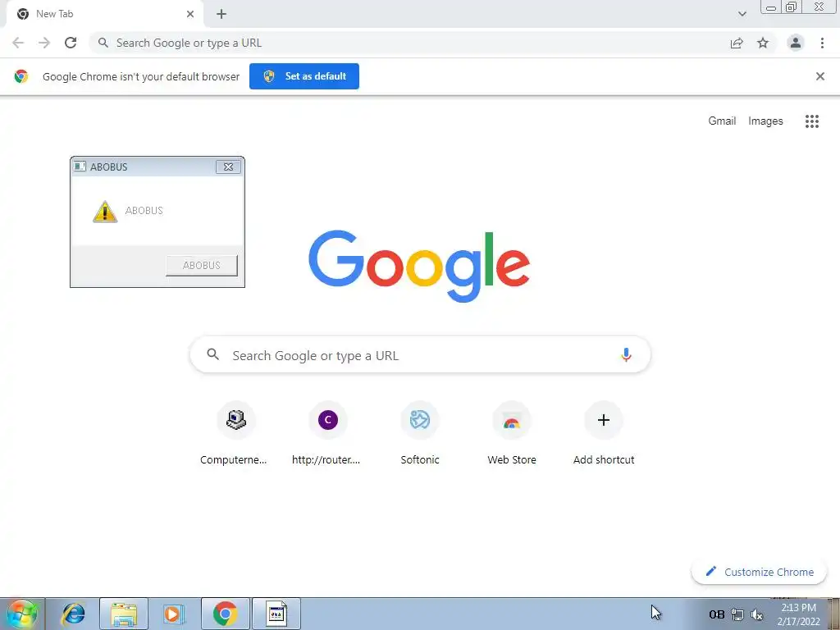Launch Internet Explorer from the taskbar
The height and width of the screenshot is (630, 840).
[73, 614]
